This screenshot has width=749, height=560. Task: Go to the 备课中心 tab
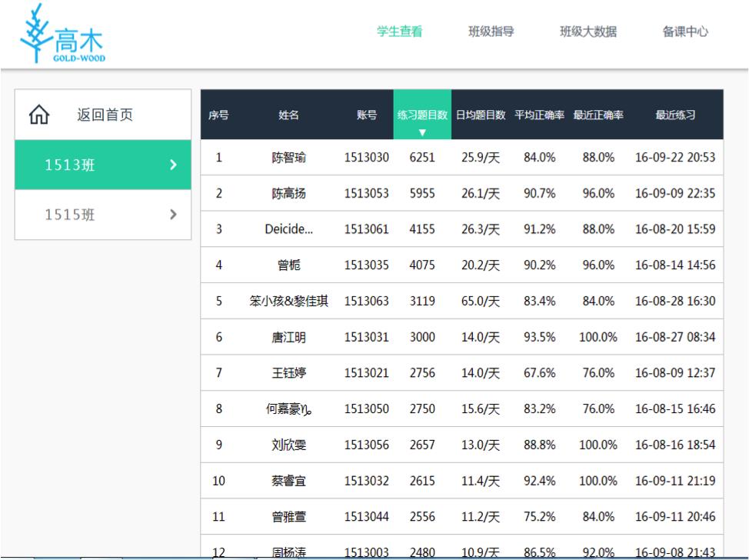[685, 32]
